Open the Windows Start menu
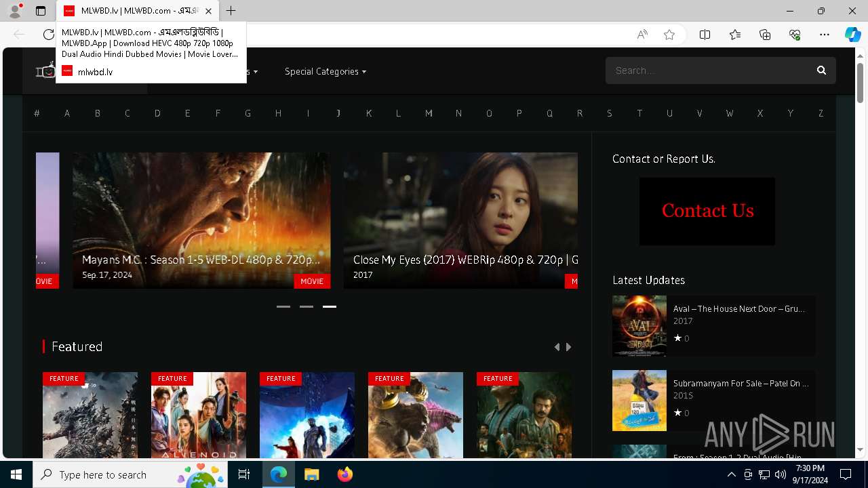Screen dimensions: 868x488 point(16,474)
